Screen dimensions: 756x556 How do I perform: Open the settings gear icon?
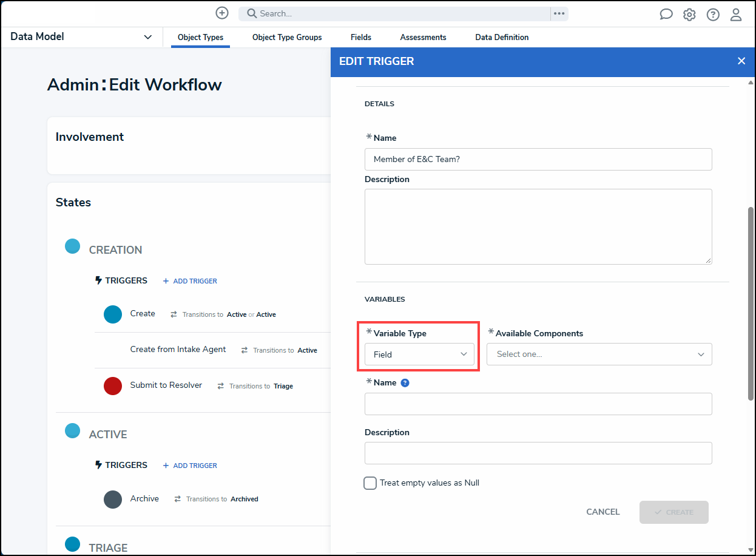pyautogui.click(x=689, y=15)
